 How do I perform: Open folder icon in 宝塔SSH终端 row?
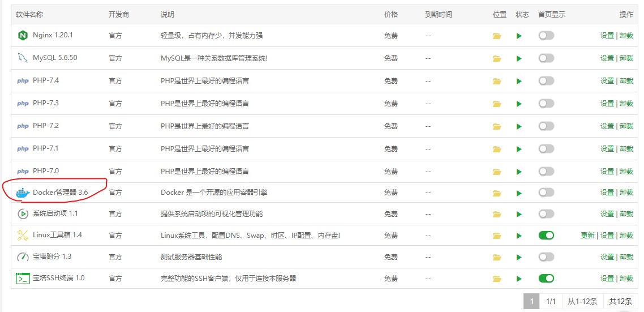[x=497, y=279]
